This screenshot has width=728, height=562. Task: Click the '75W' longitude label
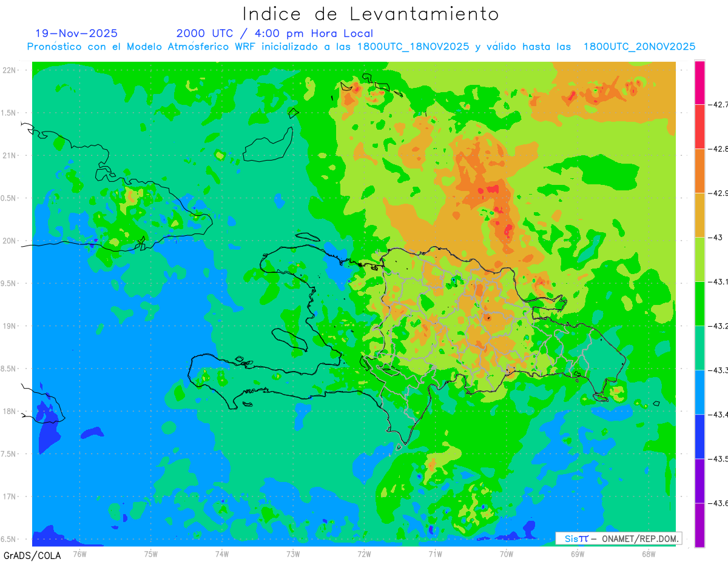click(151, 554)
